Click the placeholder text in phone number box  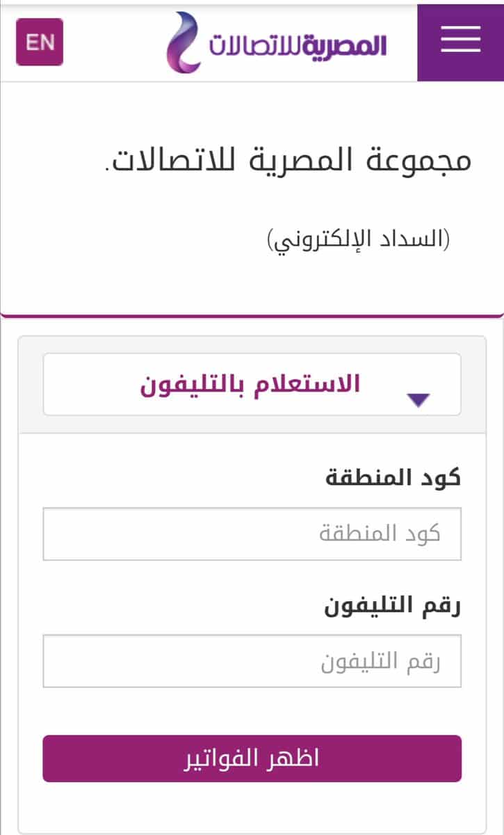pyautogui.click(x=380, y=661)
